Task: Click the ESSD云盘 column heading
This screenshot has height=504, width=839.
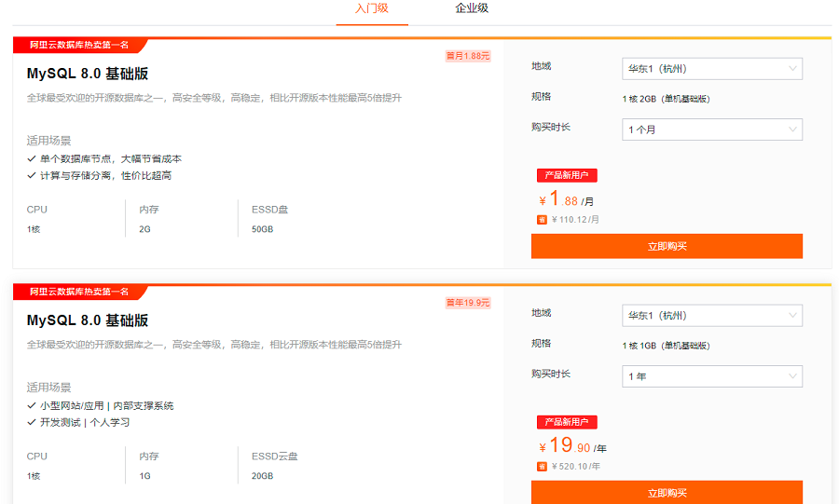Action: coord(274,456)
